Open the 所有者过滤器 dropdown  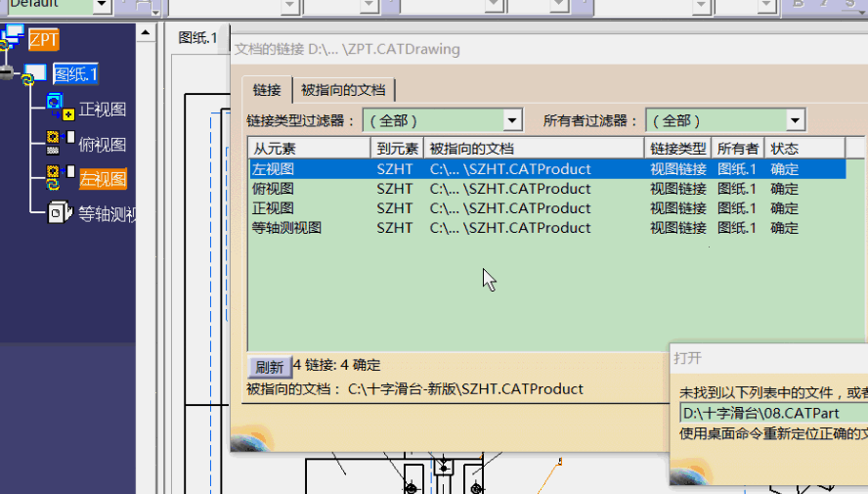point(795,120)
